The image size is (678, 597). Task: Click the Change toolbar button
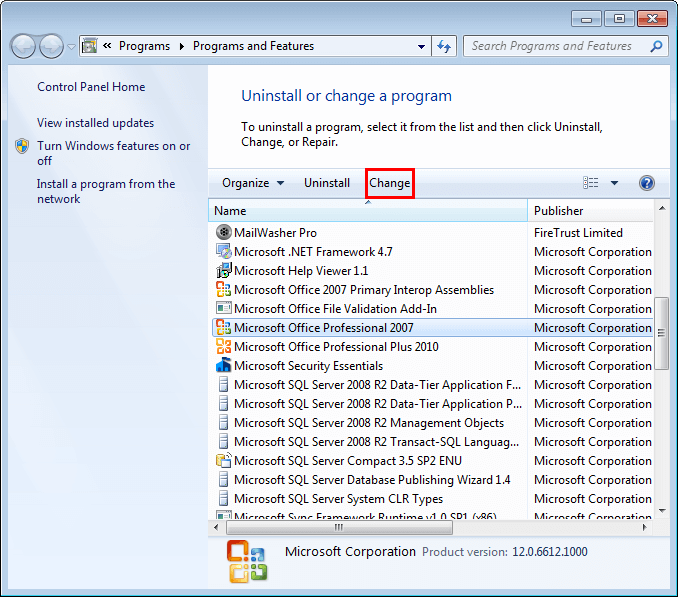390,183
